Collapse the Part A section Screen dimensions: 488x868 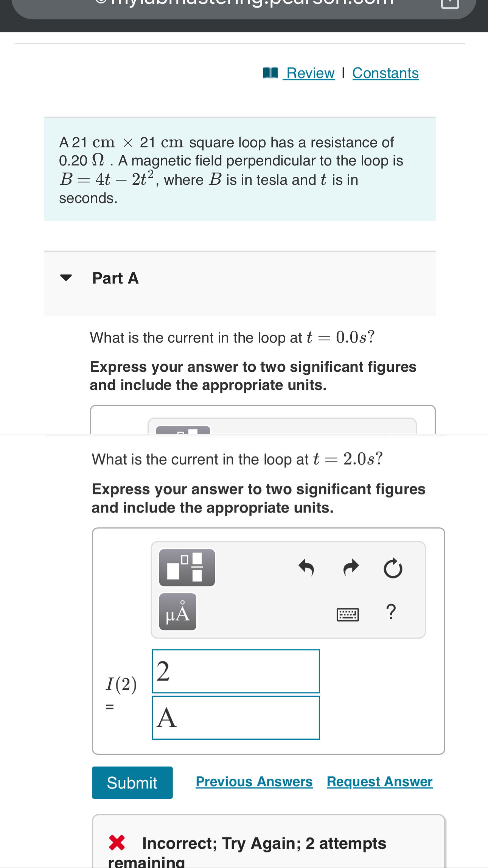point(66,278)
